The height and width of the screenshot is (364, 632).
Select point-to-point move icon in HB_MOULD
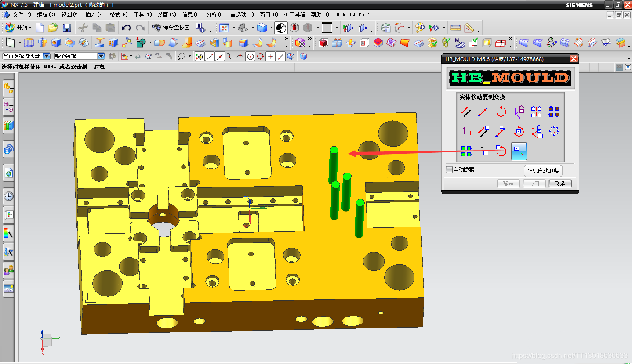pos(483,112)
